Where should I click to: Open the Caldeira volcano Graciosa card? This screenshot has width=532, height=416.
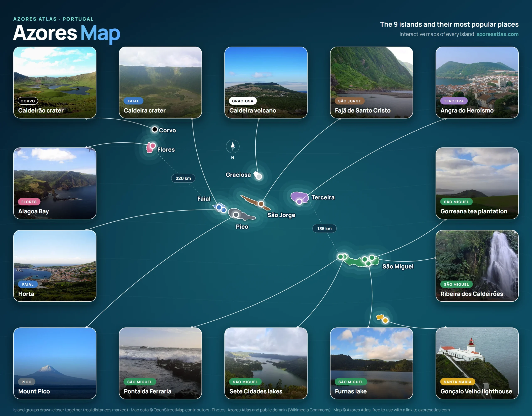pos(266,82)
